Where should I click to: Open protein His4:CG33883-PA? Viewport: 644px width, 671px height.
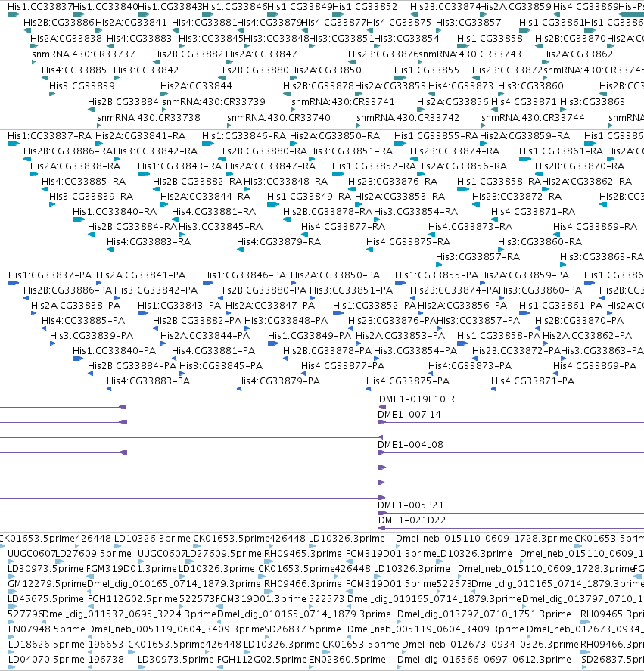click(148, 381)
